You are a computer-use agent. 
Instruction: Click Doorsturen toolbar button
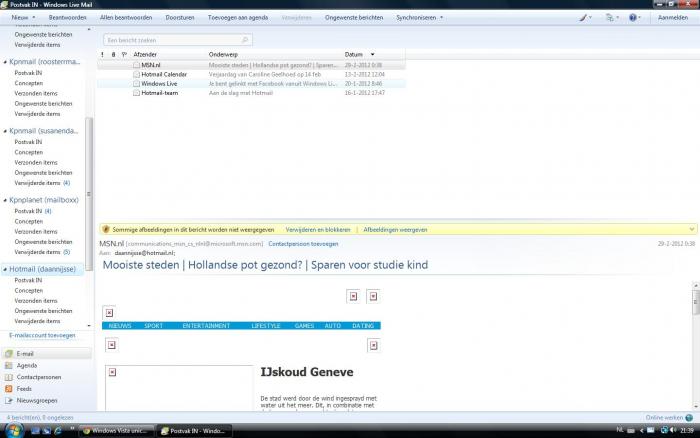[x=180, y=18]
